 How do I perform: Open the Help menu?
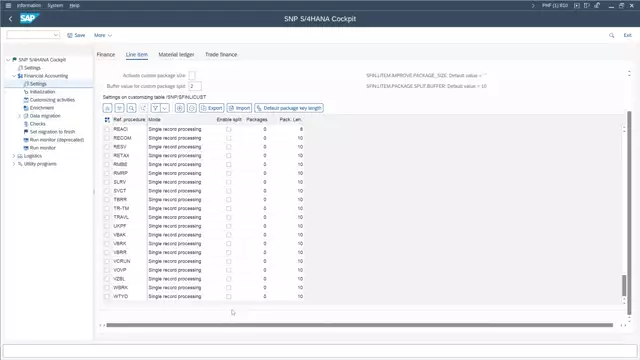pos(74,6)
